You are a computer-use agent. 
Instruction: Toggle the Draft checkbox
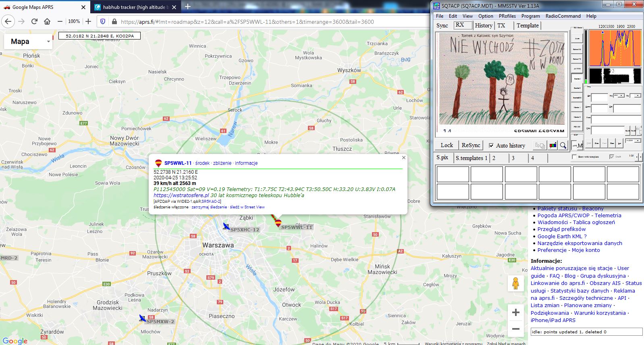pyautogui.click(x=612, y=157)
